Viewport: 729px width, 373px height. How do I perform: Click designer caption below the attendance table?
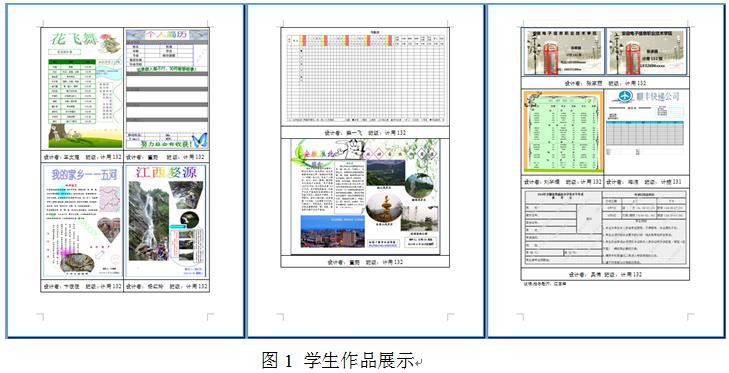[x=365, y=133]
